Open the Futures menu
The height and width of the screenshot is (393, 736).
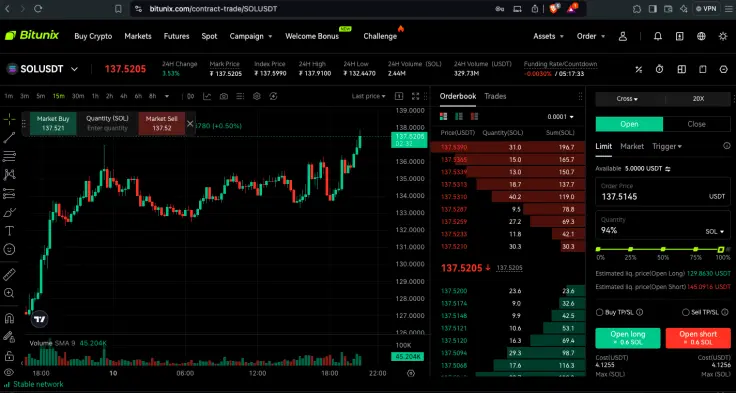coord(176,37)
